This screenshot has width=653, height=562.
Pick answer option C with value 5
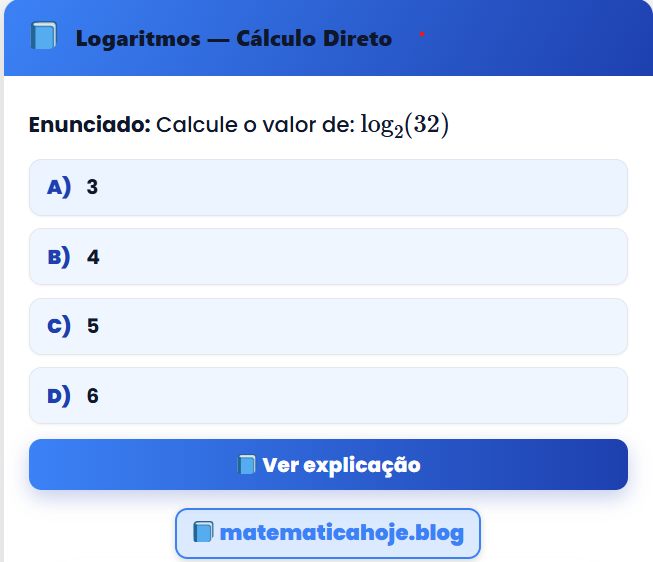pos(328,326)
